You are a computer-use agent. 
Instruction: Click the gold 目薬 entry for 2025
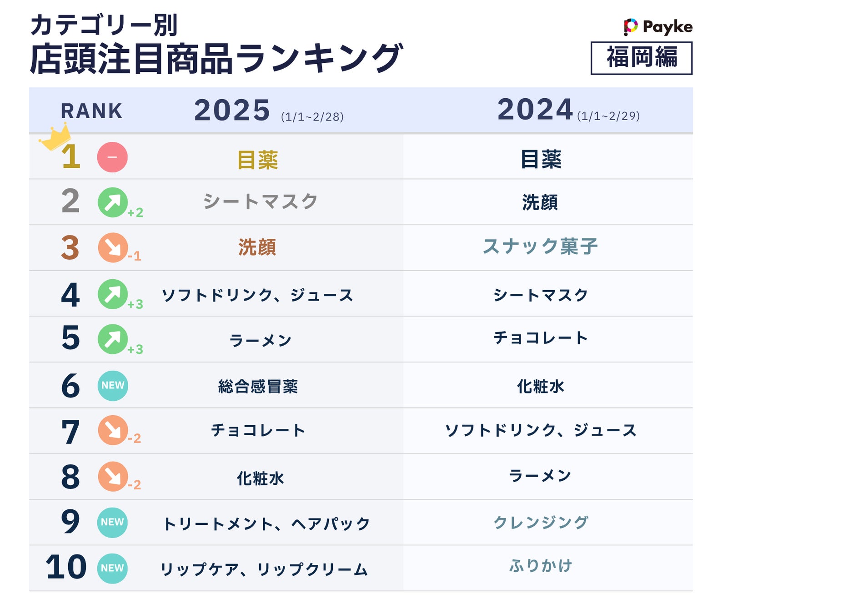257,160
